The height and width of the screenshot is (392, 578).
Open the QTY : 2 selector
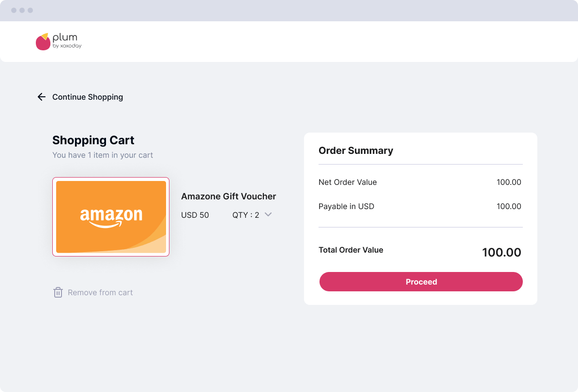point(252,215)
